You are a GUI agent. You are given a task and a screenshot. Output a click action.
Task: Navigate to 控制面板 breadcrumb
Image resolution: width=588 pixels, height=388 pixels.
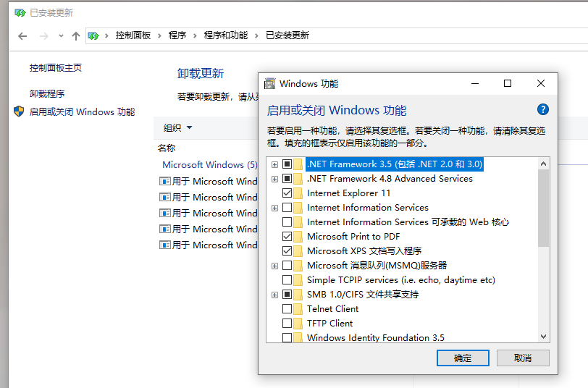click(x=133, y=35)
